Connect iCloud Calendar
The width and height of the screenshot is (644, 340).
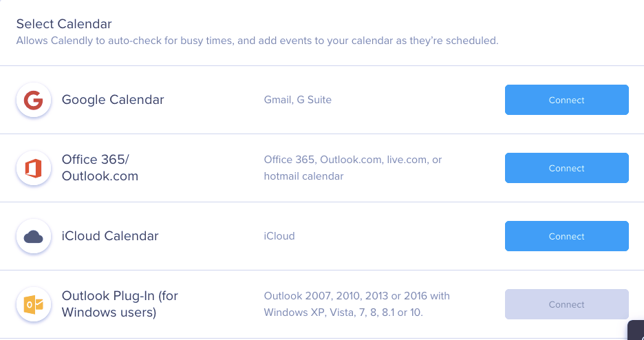[566, 236]
